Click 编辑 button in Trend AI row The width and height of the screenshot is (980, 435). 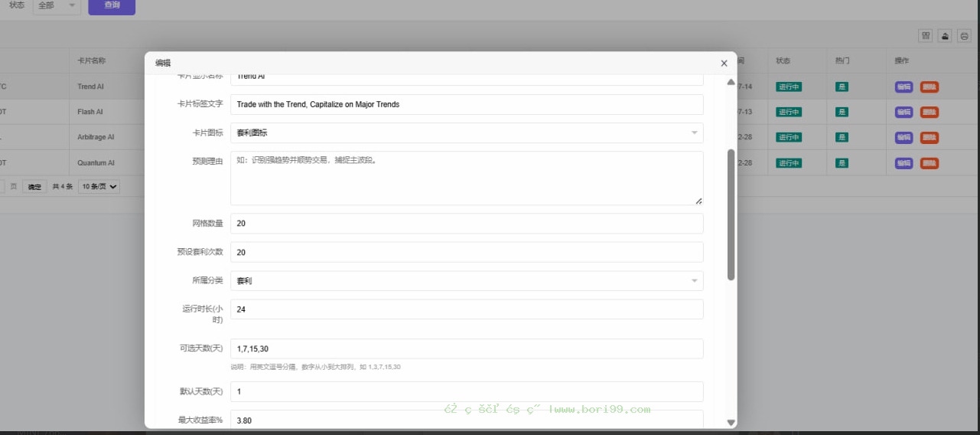click(904, 87)
